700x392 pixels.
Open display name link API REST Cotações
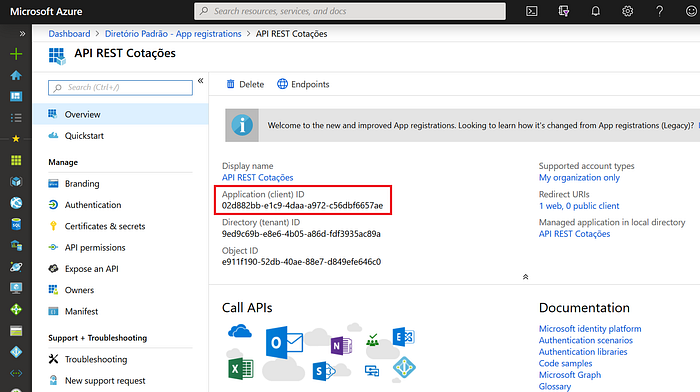(x=258, y=178)
